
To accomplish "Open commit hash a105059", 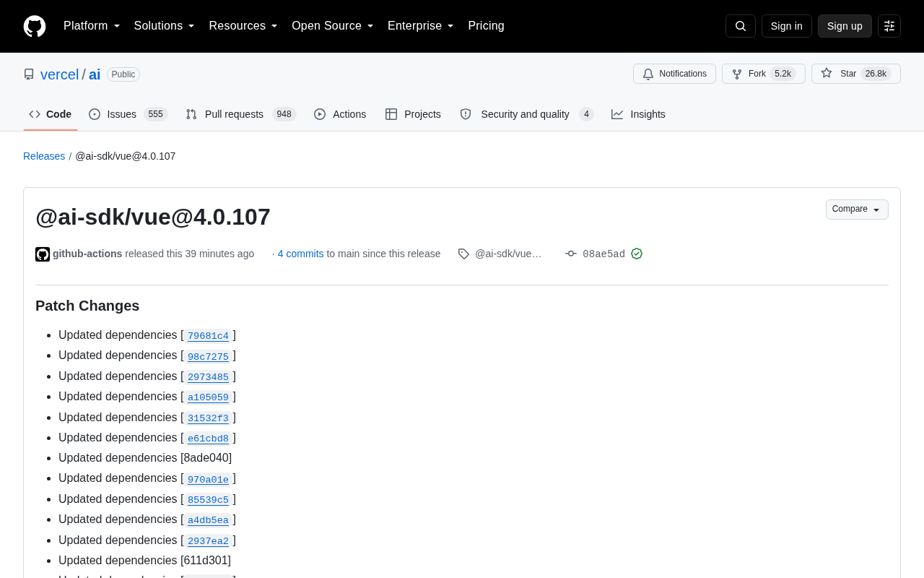I will [x=208, y=397].
